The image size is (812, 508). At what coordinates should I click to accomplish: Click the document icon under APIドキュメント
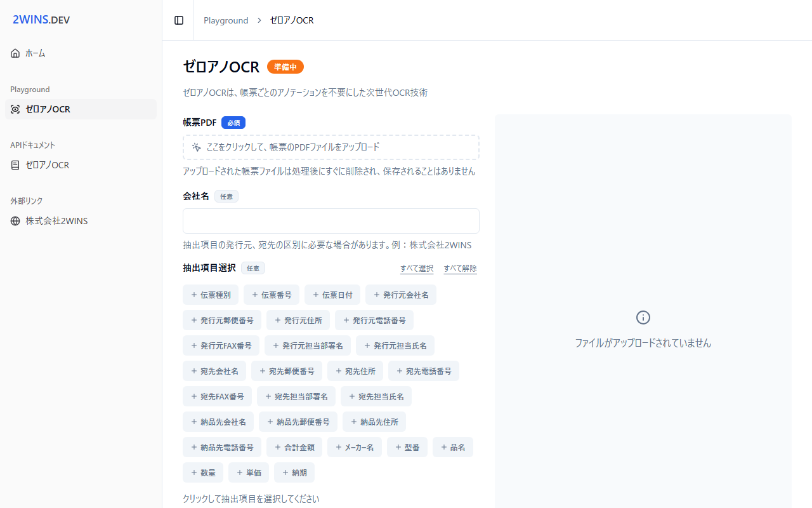(x=15, y=165)
